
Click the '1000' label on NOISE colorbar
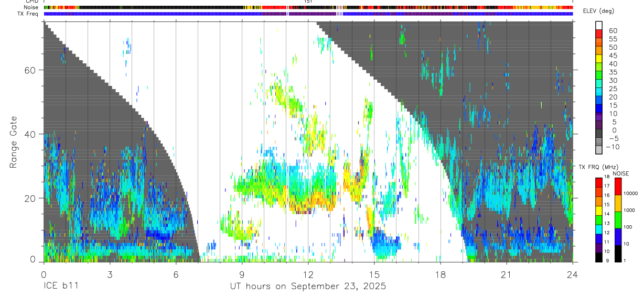pos(629,210)
